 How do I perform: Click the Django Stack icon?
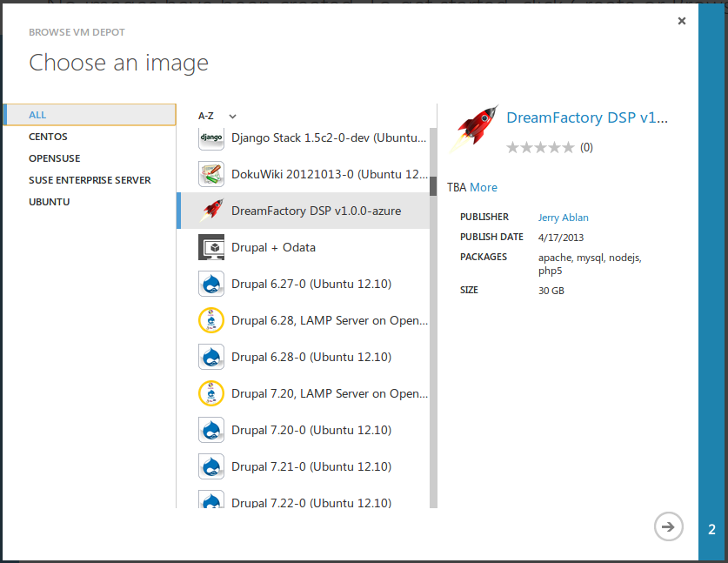tap(211, 138)
